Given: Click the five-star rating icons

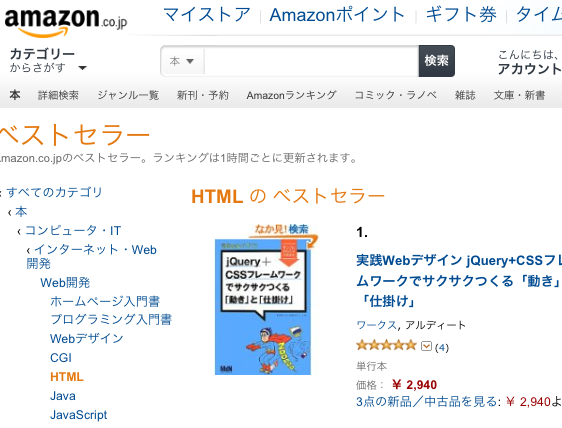Looking at the screenshot, I should (386, 346).
